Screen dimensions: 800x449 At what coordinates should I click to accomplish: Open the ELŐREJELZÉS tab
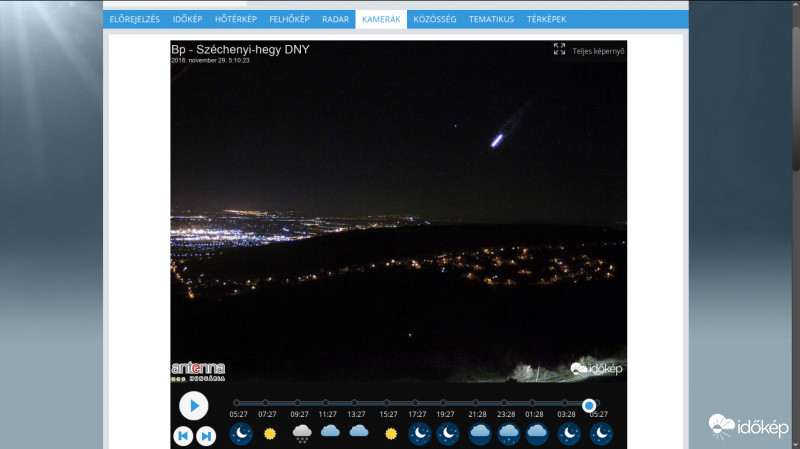tap(135, 19)
